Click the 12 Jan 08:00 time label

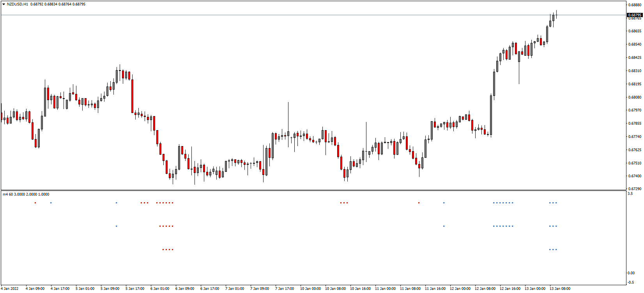click(x=485, y=289)
